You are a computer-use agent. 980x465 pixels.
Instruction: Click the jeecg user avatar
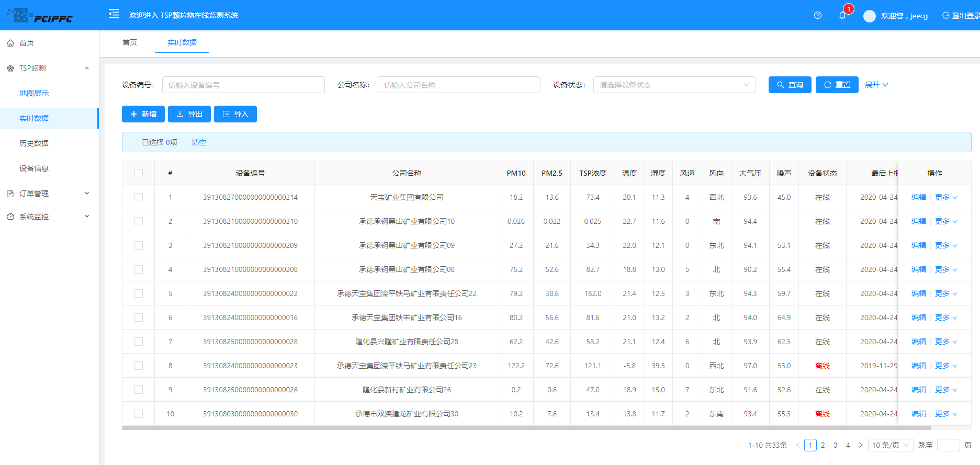point(870,16)
